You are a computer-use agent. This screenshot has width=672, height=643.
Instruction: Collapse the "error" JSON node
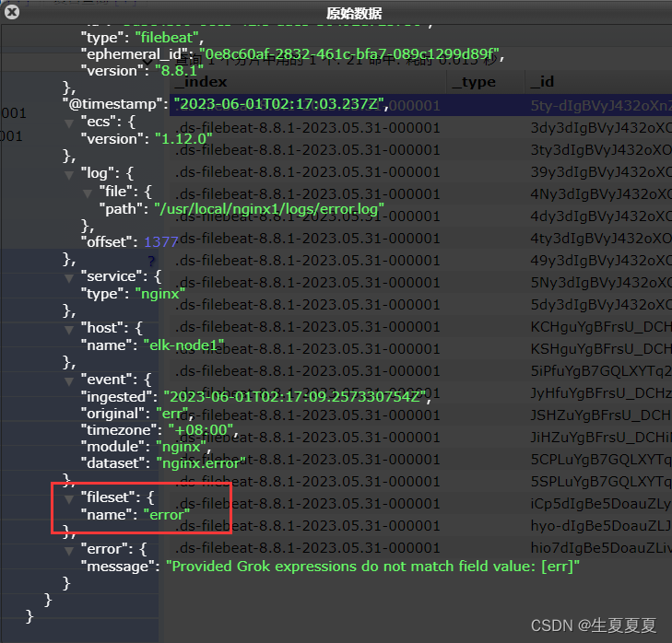tap(68, 551)
